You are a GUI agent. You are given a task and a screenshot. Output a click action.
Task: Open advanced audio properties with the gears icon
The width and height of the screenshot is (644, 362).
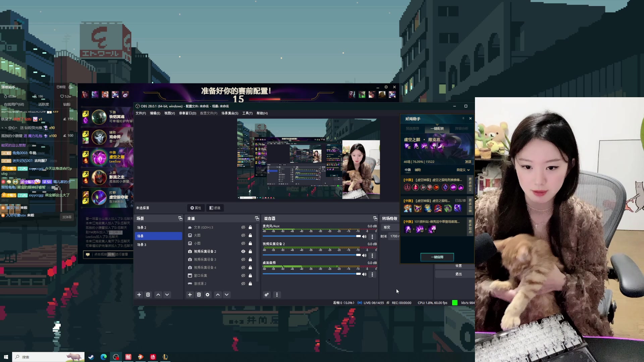pos(267,295)
